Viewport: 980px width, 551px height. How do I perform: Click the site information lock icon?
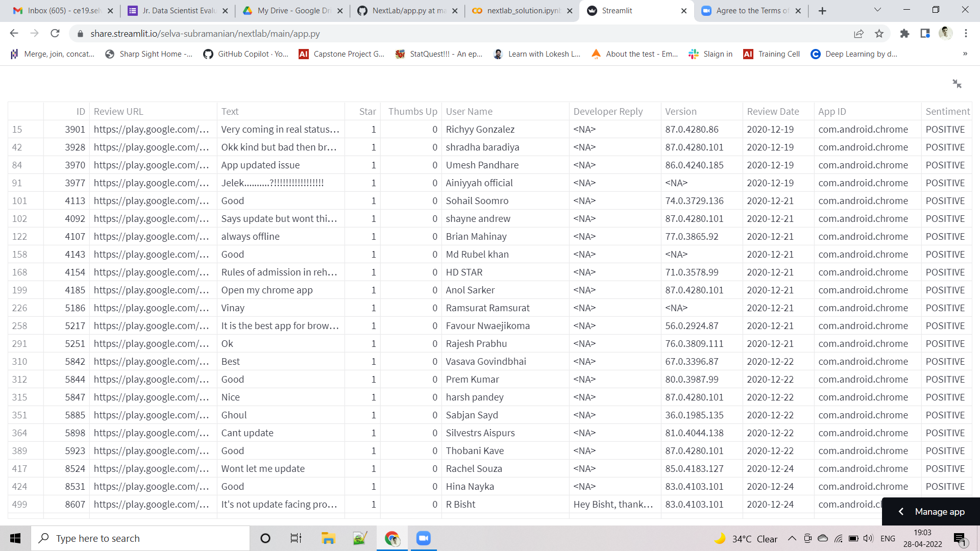pyautogui.click(x=80, y=33)
